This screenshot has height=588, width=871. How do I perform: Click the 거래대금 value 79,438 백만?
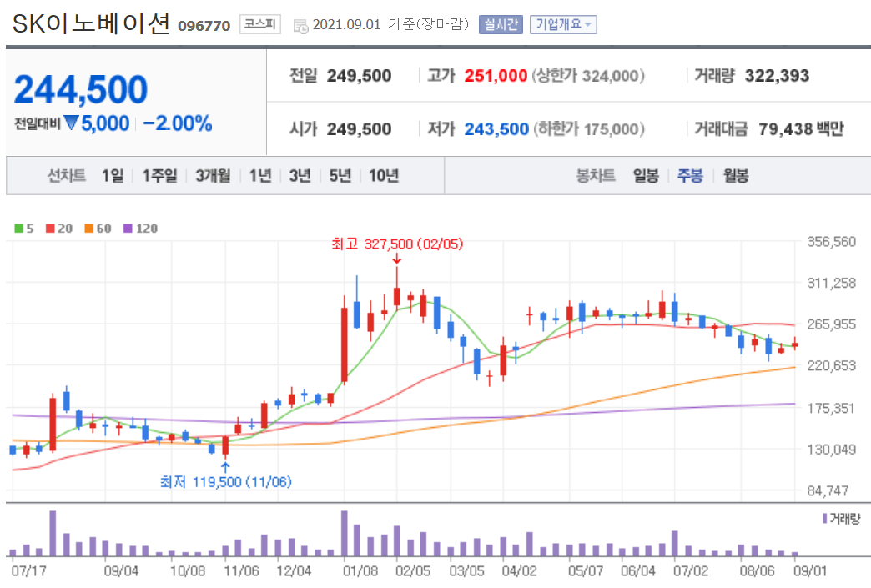tap(801, 128)
